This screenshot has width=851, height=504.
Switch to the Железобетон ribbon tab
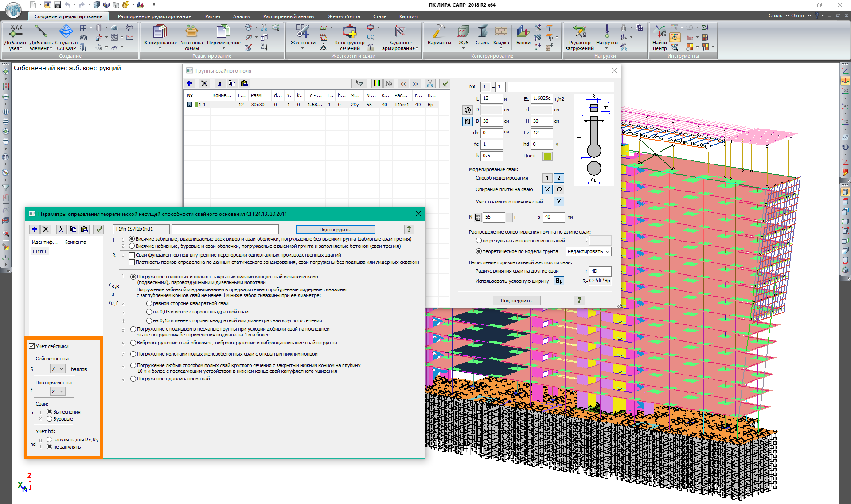coord(344,16)
